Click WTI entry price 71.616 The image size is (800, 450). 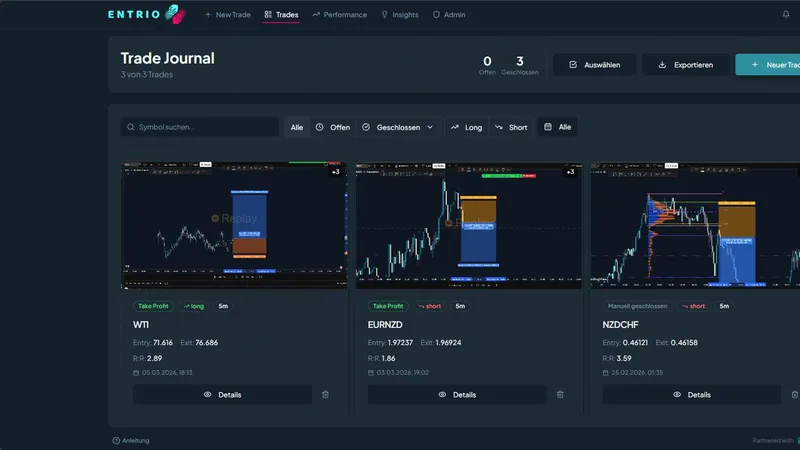point(163,342)
